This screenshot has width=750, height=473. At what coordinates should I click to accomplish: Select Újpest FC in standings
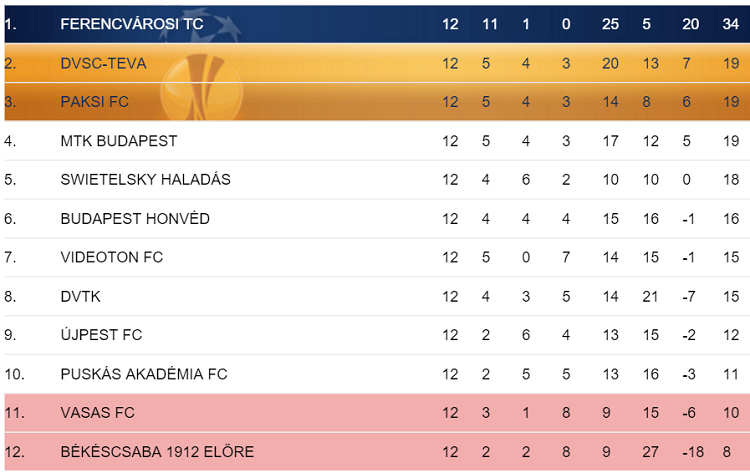101,335
